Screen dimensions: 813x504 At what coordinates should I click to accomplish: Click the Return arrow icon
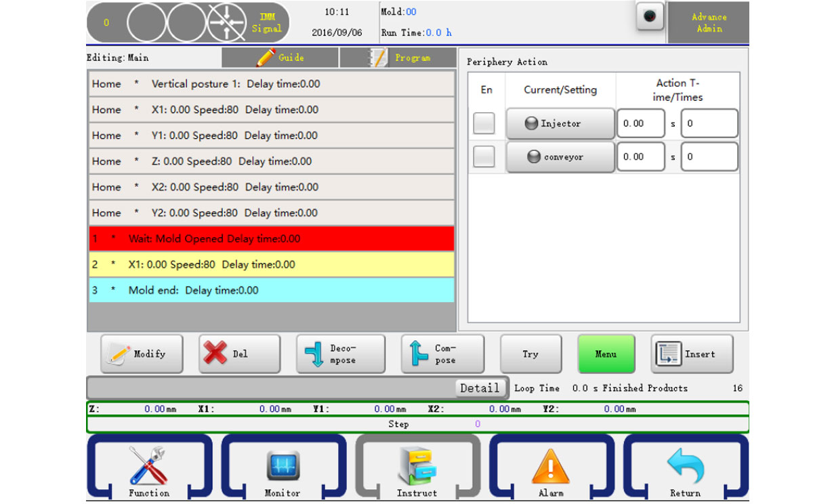[685, 467]
